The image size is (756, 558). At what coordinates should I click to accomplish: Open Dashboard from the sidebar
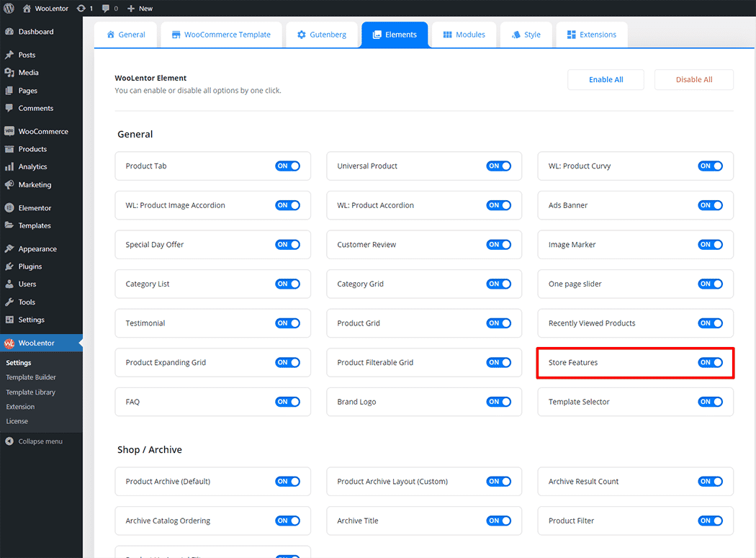[35, 32]
